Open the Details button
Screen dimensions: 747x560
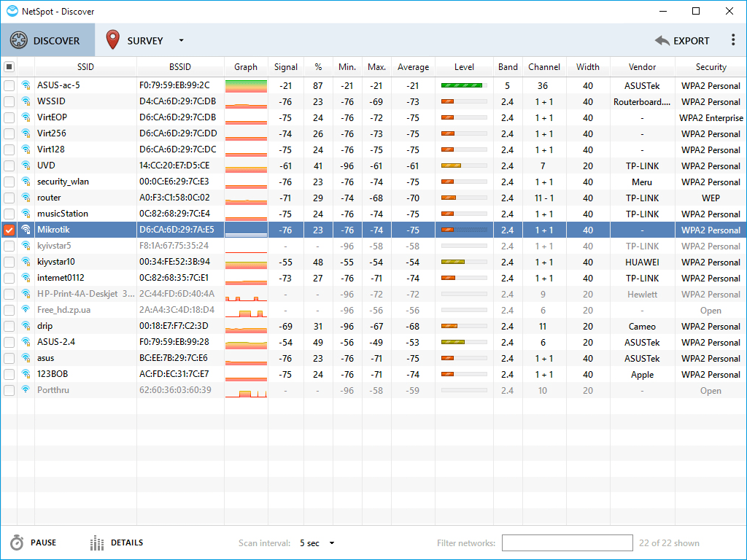point(117,542)
